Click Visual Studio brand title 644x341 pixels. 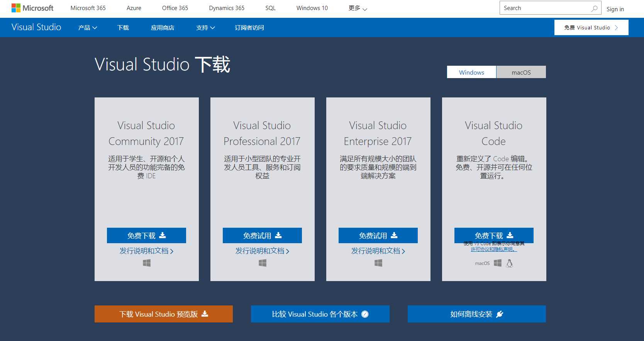point(36,27)
